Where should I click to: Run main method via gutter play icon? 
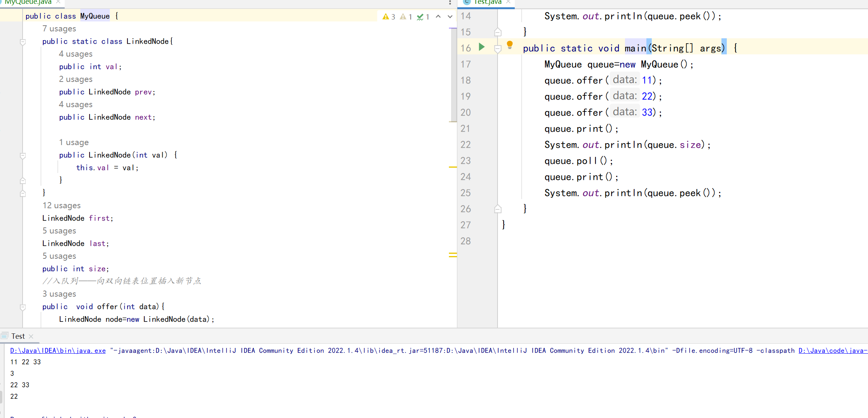click(482, 47)
